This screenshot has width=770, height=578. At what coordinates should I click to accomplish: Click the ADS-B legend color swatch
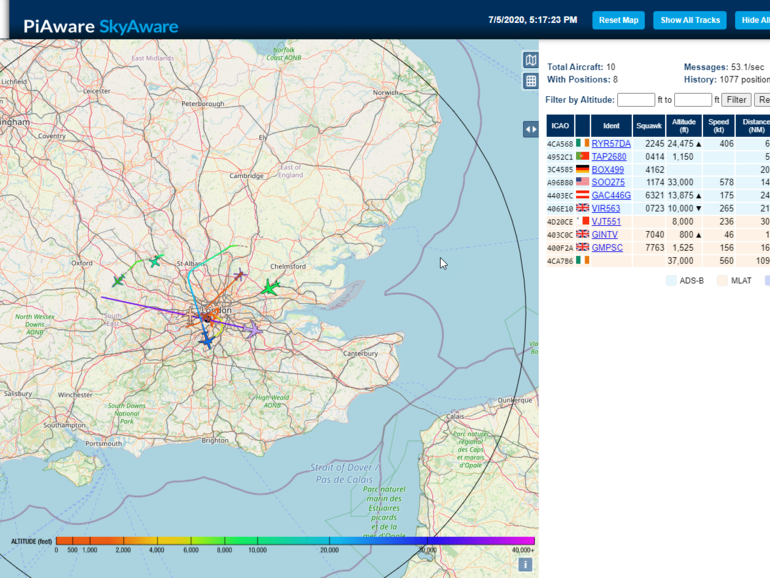point(671,280)
